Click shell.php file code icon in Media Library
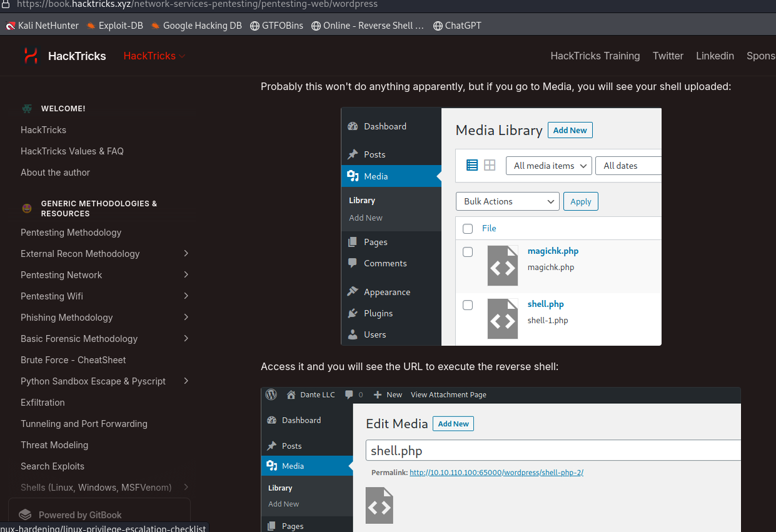The width and height of the screenshot is (776, 532). [x=503, y=319]
